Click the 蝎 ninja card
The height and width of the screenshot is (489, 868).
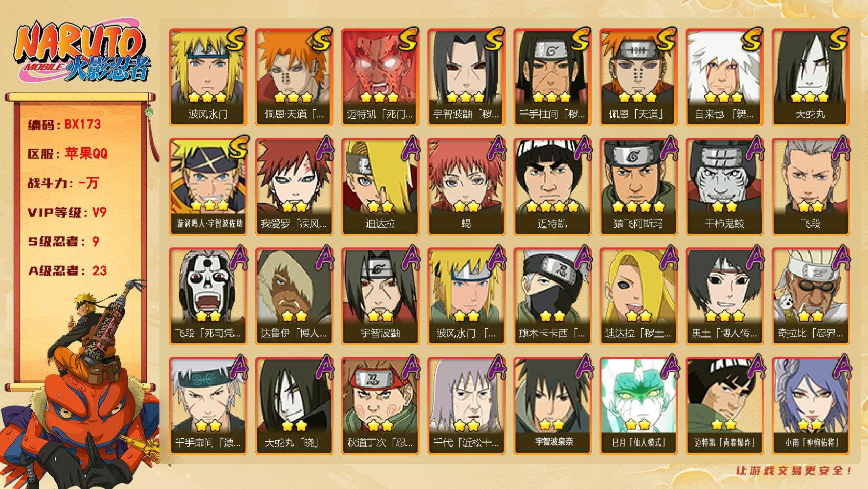[x=466, y=187]
